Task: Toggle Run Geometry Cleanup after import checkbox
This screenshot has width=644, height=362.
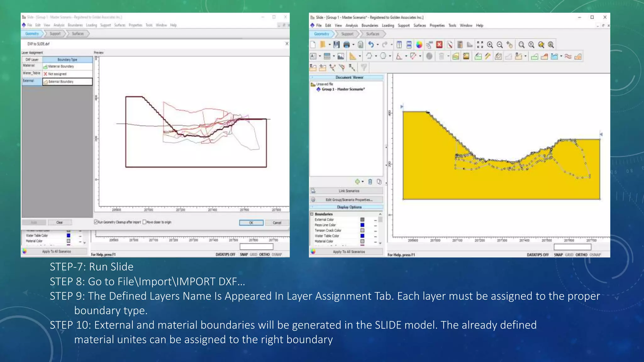Action: pyautogui.click(x=96, y=222)
